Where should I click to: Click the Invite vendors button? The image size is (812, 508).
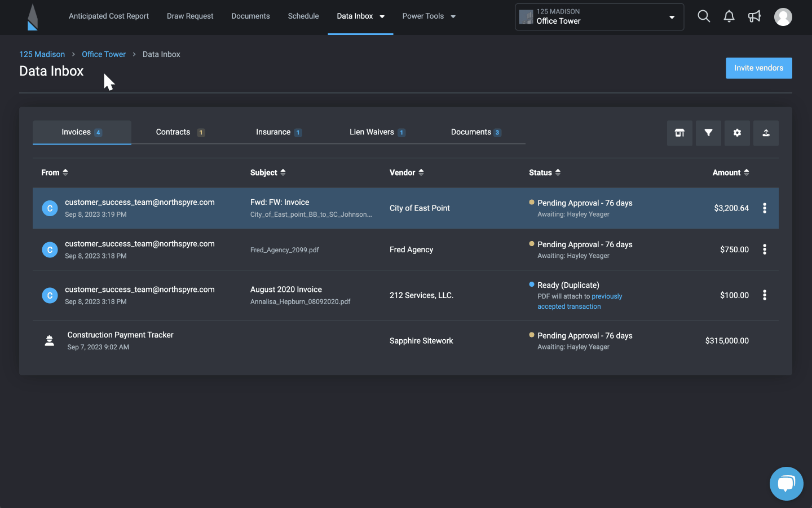click(x=759, y=68)
